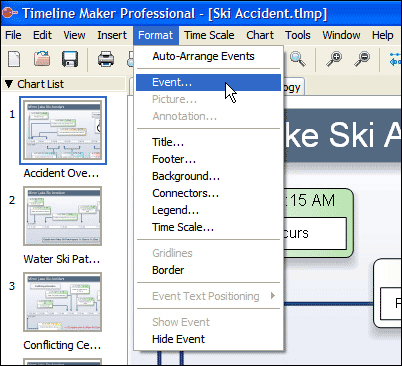402x366 pixels.
Task: Open the Window menu
Action: [x=341, y=35]
